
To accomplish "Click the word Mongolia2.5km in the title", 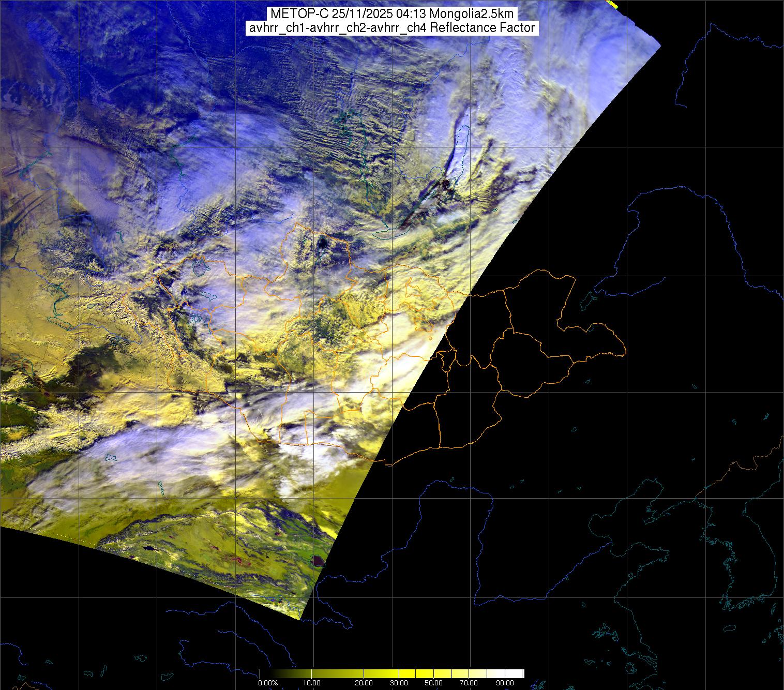I will [x=480, y=14].
